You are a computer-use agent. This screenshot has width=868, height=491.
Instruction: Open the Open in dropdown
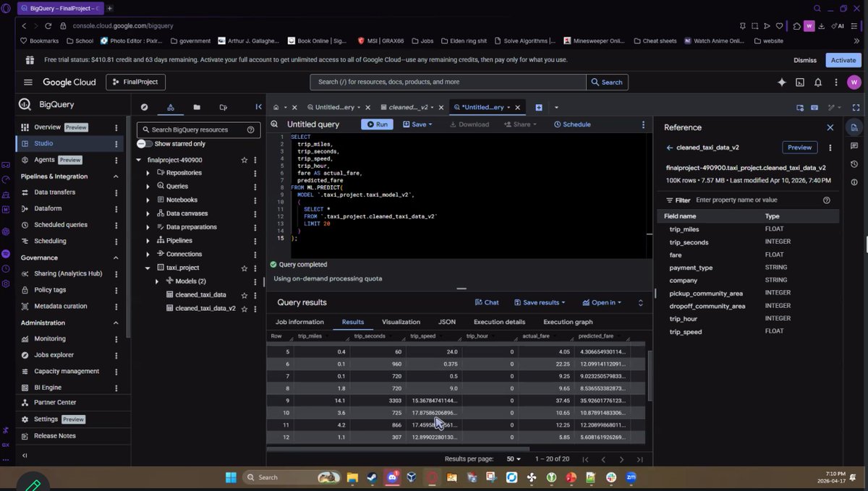pos(602,302)
